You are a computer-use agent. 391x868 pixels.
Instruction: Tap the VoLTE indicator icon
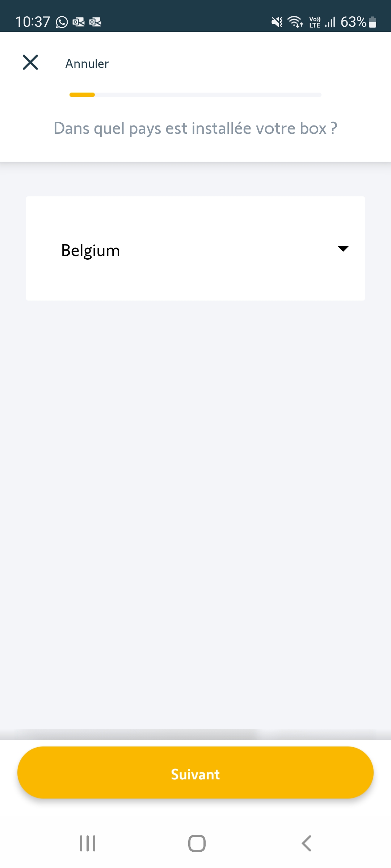pos(315,22)
